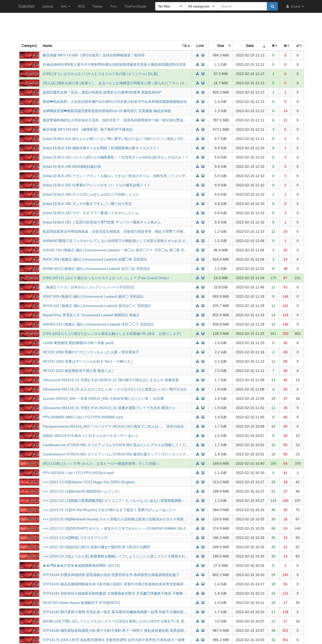The image size is (322, 644).
Task: Download torrent file for 6.7 GiB row
Action: click(197, 139)
